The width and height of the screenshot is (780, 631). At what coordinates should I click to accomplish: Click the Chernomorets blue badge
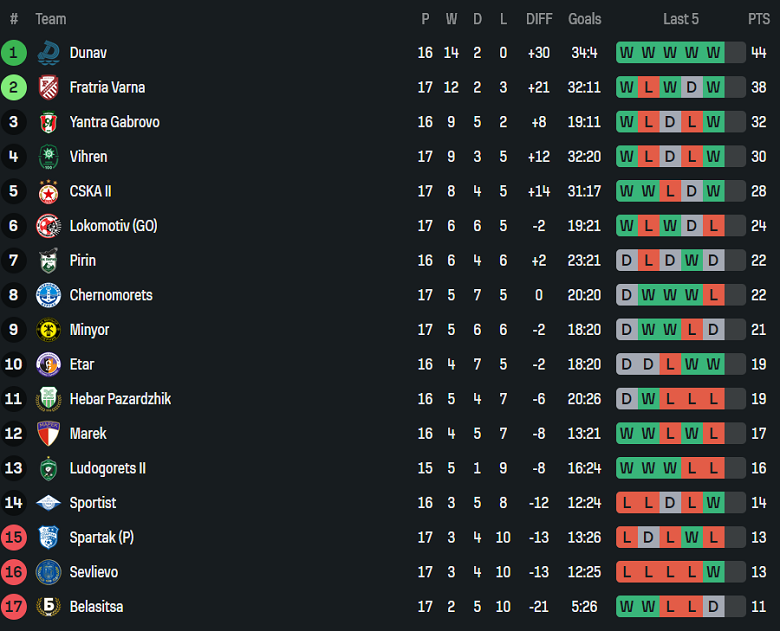click(x=48, y=295)
